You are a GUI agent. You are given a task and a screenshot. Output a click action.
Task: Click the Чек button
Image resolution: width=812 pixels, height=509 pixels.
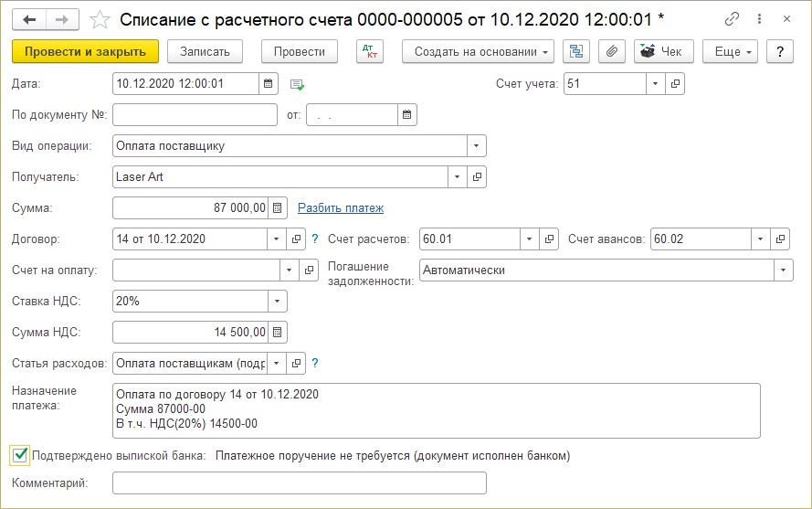coord(664,51)
